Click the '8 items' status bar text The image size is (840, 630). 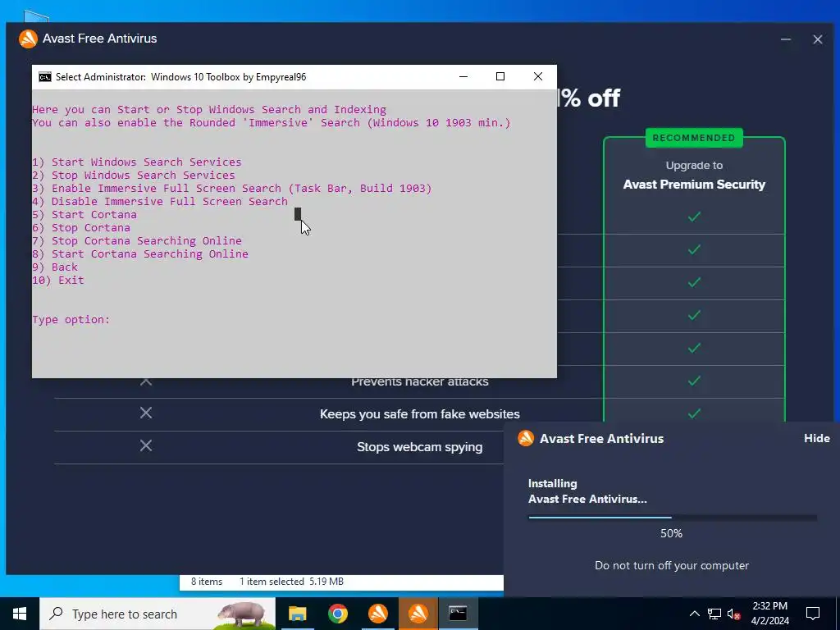206,582
